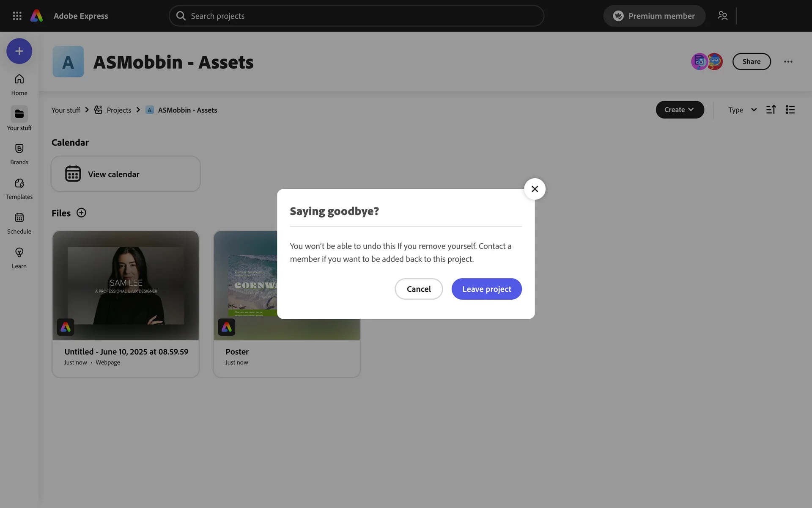Open the Learn lightbulb section

tap(19, 258)
